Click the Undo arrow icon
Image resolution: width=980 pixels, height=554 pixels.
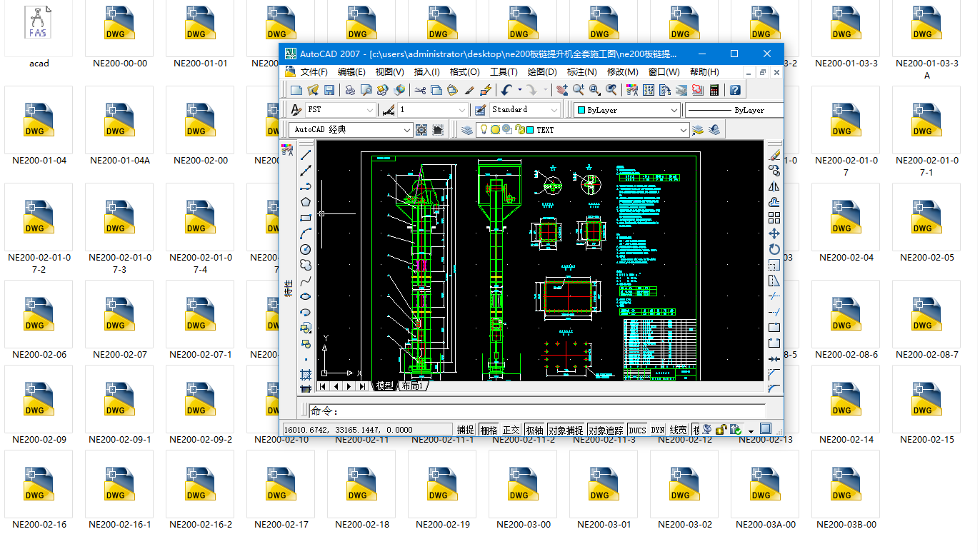(506, 90)
